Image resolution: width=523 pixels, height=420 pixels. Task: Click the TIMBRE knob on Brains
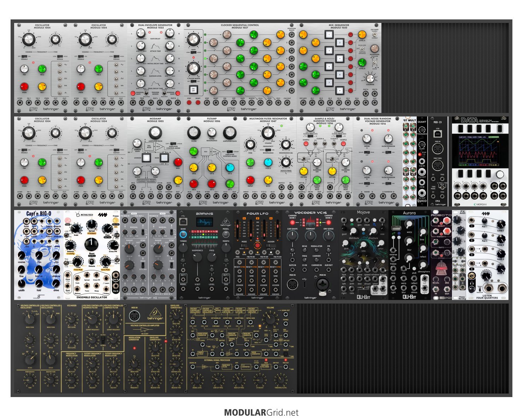(x=183, y=247)
